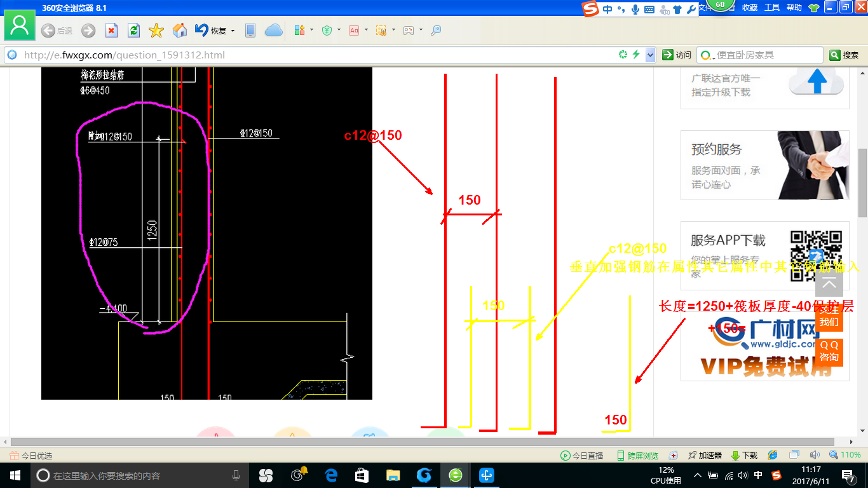Toggle Sogou punctuation mode
This screenshot has width=868, height=488.
pos(621,9)
